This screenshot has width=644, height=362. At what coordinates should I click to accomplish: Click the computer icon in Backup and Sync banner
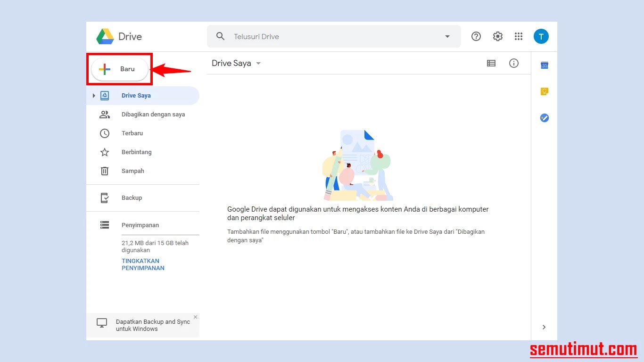coord(101,323)
